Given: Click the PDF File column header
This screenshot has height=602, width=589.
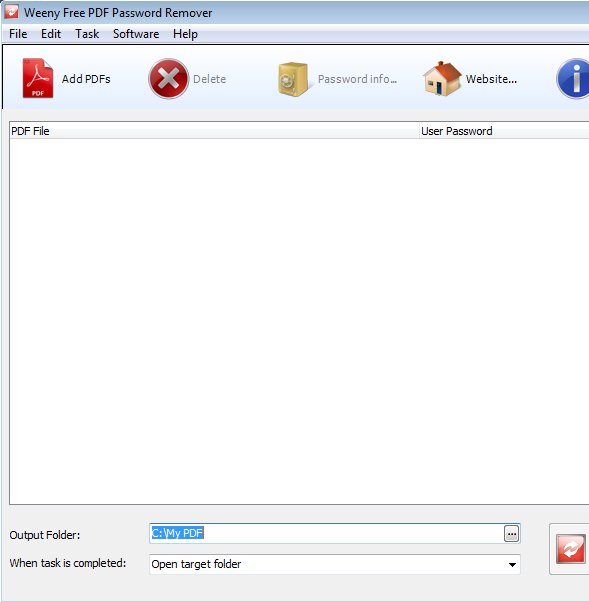Looking at the screenshot, I should coord(214,131).
